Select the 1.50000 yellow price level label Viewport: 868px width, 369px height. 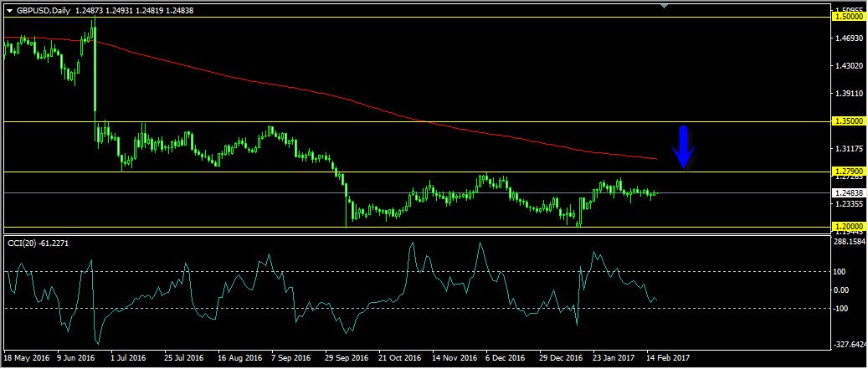(x=849, y=17)
